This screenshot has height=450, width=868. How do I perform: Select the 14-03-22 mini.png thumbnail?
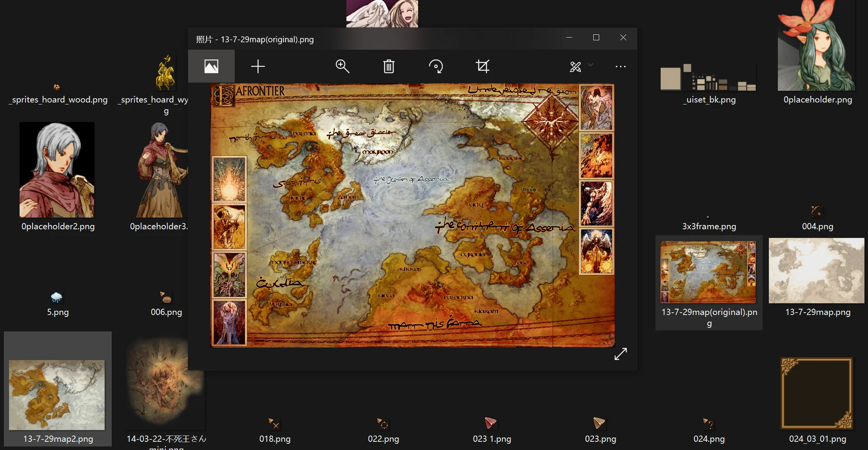click(165, 382)
